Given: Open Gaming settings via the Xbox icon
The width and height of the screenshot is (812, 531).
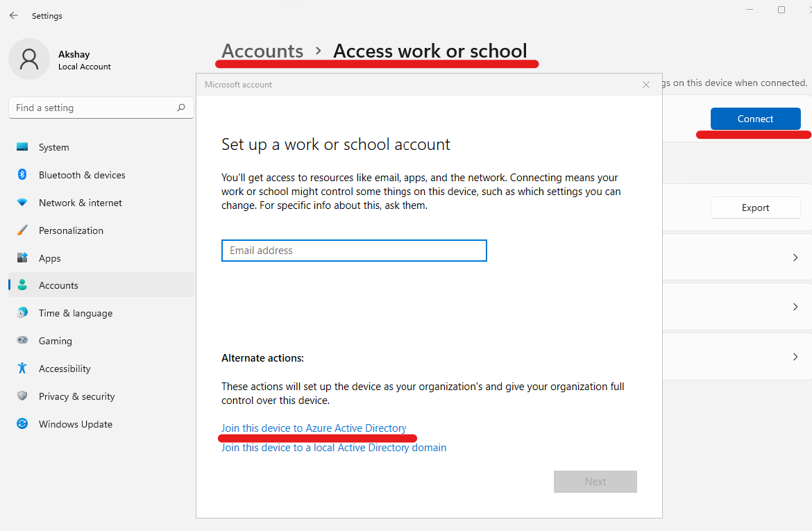Looking at the screenshot, I should pos(22,341).
